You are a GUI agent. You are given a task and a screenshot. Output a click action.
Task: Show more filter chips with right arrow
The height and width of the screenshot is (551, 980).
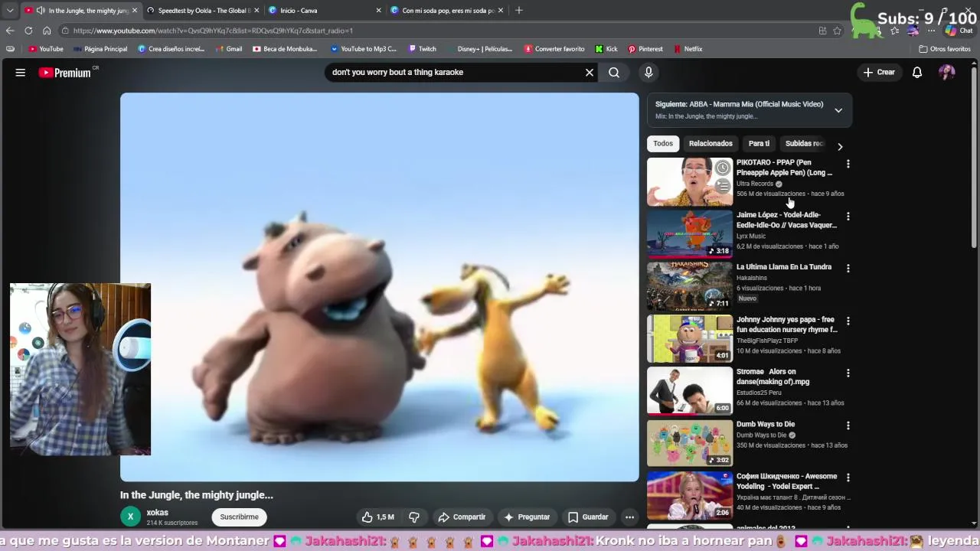pos(840,146)
